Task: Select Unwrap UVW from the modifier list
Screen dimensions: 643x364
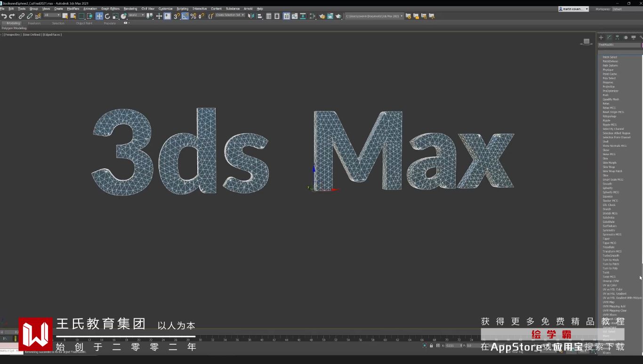Action: [x=611, y=281]
